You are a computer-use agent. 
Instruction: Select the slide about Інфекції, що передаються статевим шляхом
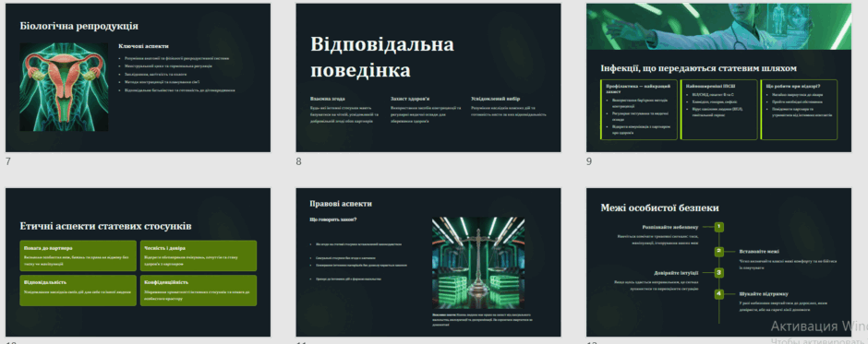point(718,77)
